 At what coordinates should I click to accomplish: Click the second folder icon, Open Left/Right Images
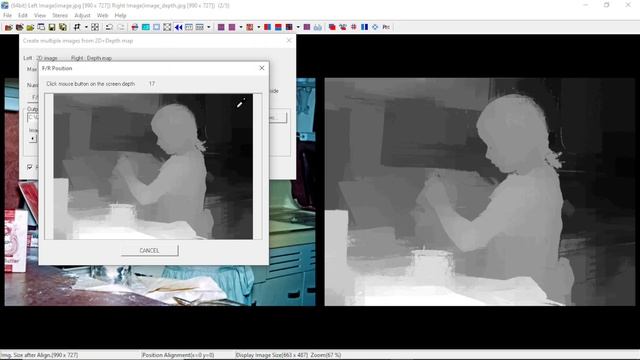(x=19, y=27)
